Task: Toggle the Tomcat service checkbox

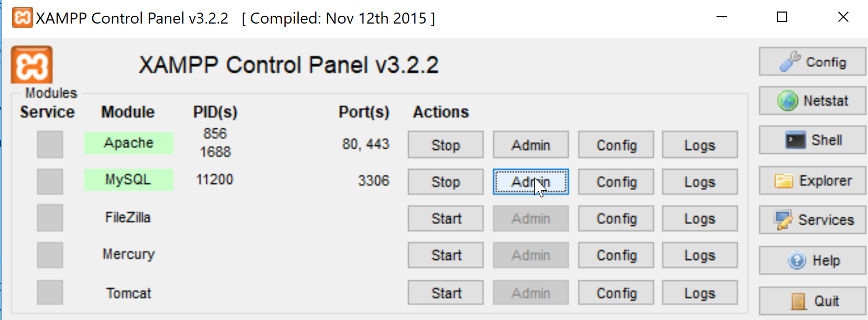Action: click(50, 292)
